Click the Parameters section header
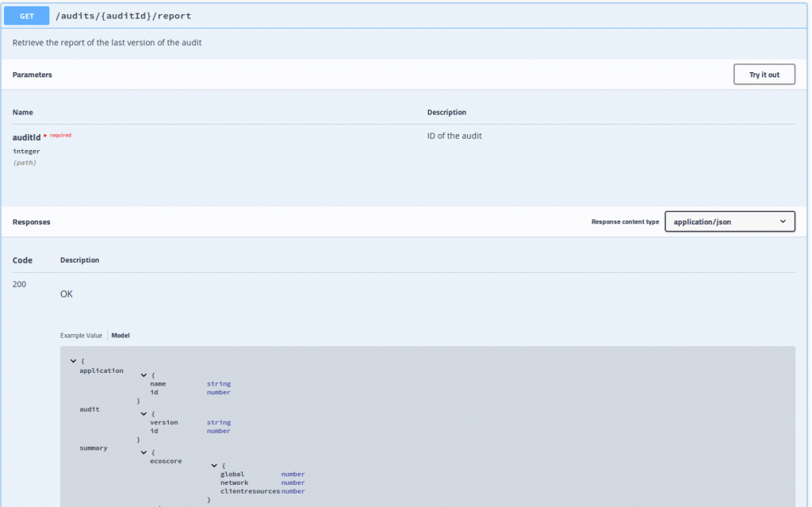 [32, 75]
